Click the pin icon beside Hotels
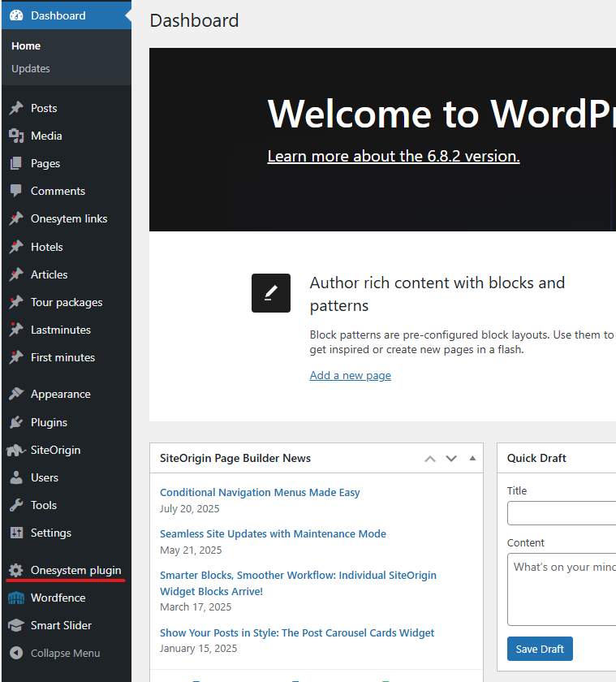The height and width of the screenshot is (682, 616). 16,247
